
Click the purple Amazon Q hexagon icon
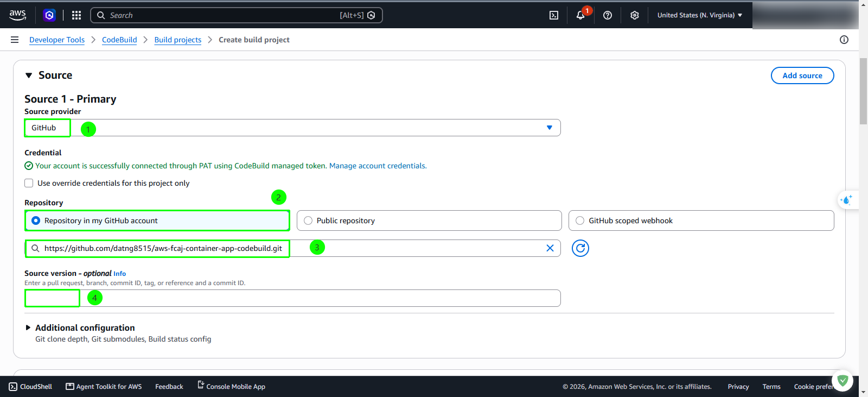[x=49, y=15]
